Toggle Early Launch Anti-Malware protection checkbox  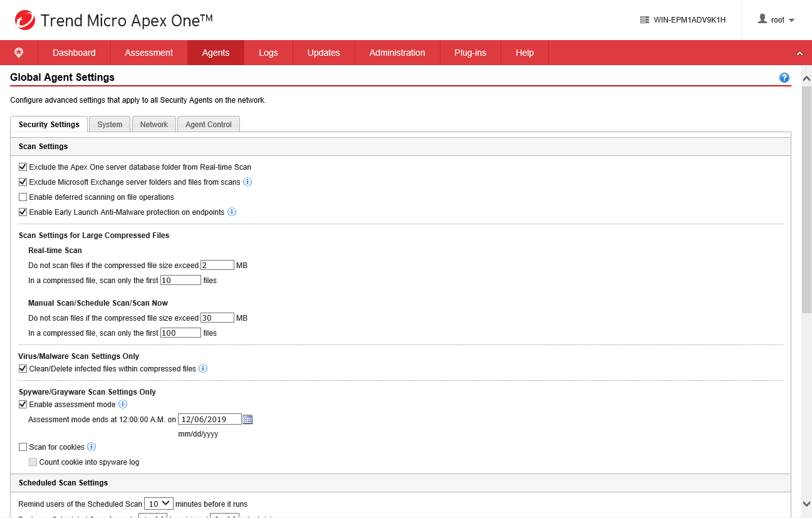(x=23, y=212)
